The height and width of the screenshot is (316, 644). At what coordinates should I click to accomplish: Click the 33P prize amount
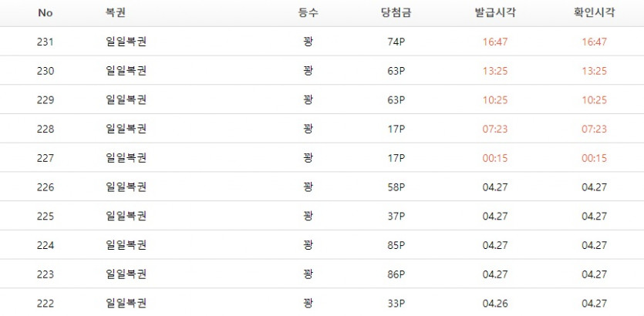tap(396, 303)
